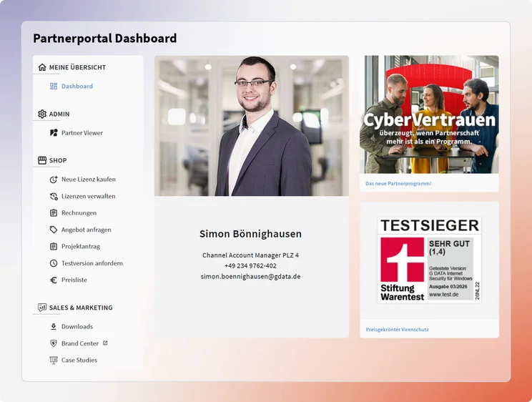Click the Rechnungen document icon
Image resolution: width=532 pixels, height=402 pixels.
pyautogui.click(x=54, y=213)
